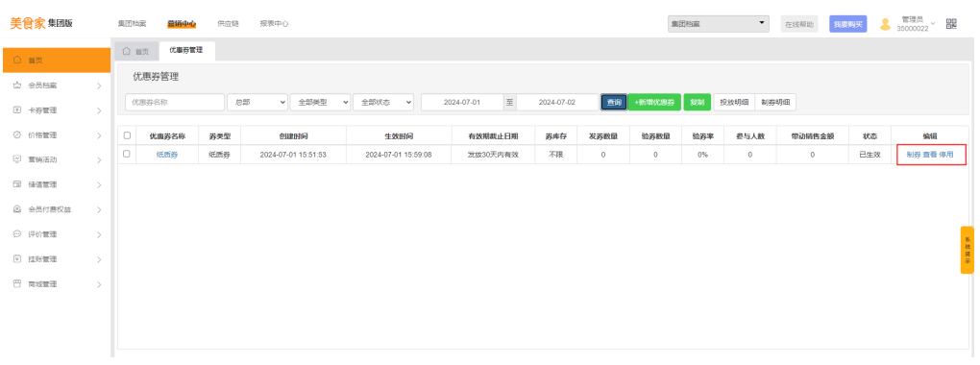Tick the checkbox for the 纸质券 row
This screenshot has width=980, height=365.
(128, 154)
